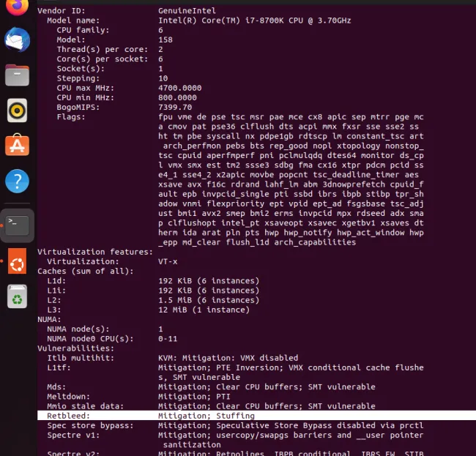Screen dimensions: 476x456
Task: Open Rhythmbox music player icon
Action: (x=17, y=111)
